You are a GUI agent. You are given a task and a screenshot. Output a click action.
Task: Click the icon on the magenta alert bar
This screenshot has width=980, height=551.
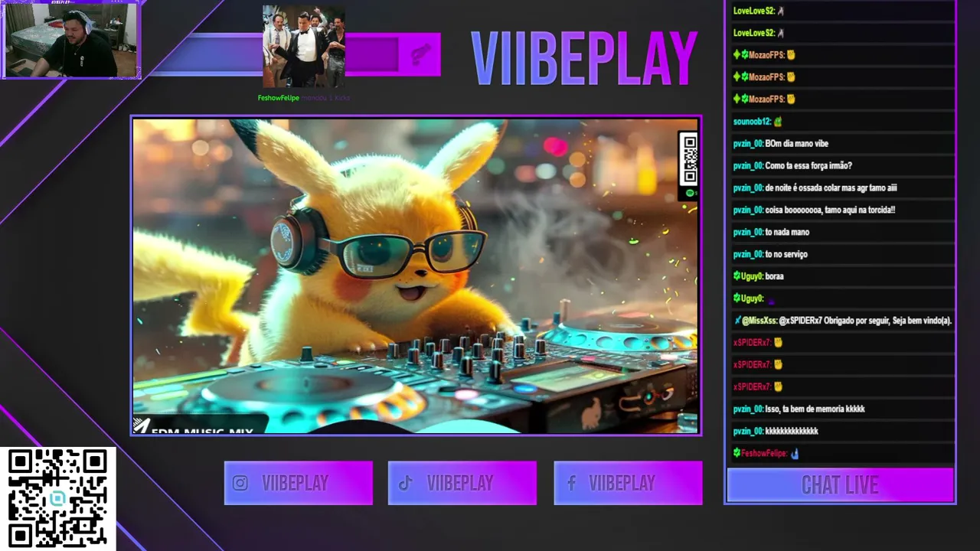point(421,54)
